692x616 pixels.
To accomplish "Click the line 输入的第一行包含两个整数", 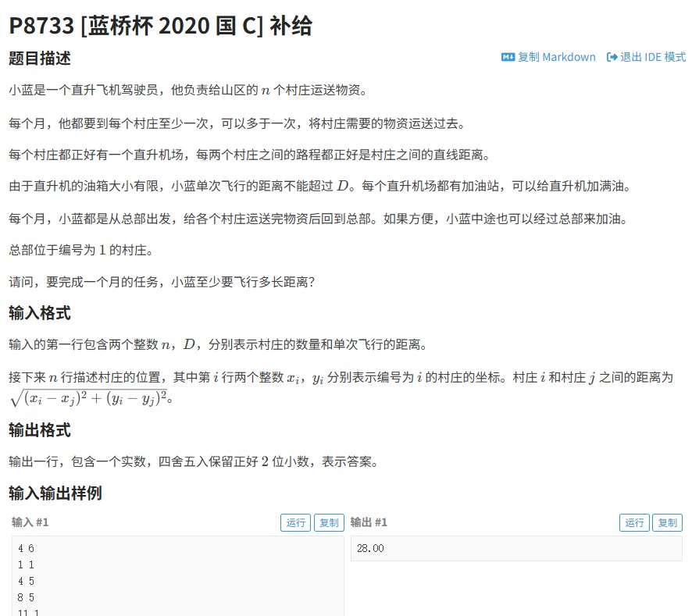I will pos(218,344).
